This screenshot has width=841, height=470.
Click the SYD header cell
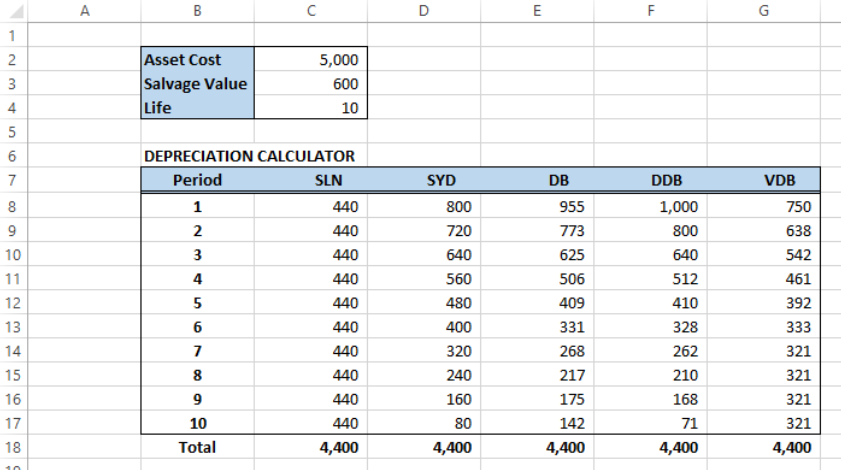(424, 180)
